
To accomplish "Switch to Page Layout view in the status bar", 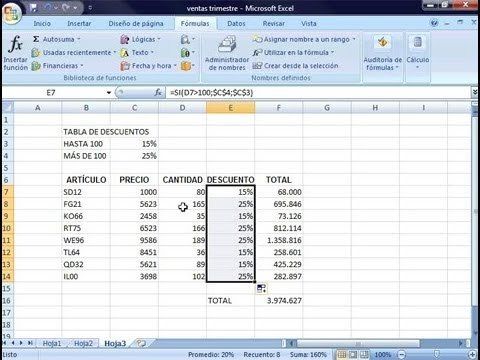I will 353,354.
